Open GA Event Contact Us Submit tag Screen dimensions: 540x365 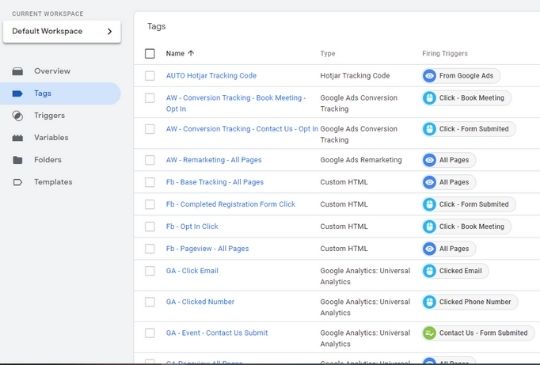217,333
